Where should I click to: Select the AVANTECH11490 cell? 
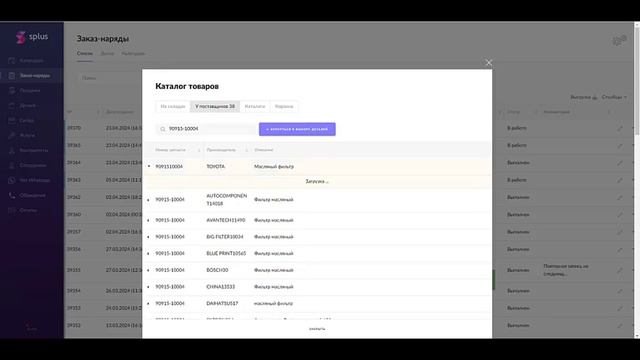tap(226, 220)
